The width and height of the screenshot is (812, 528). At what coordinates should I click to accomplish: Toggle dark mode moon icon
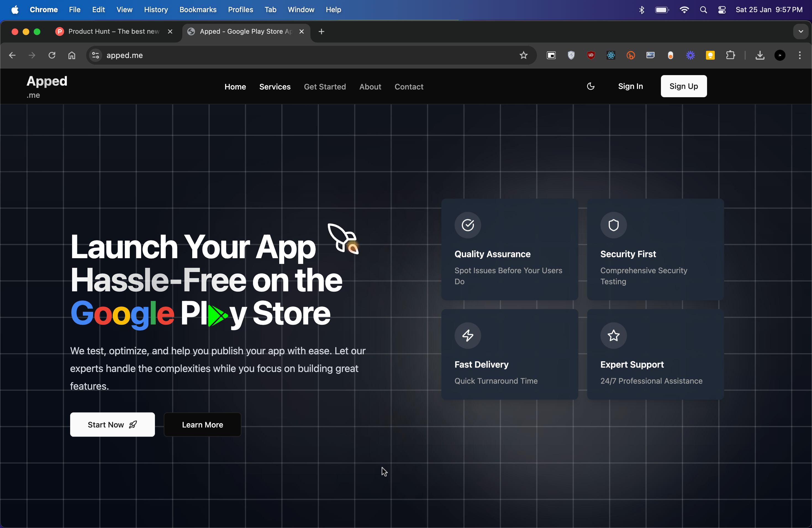coord(590,86)
